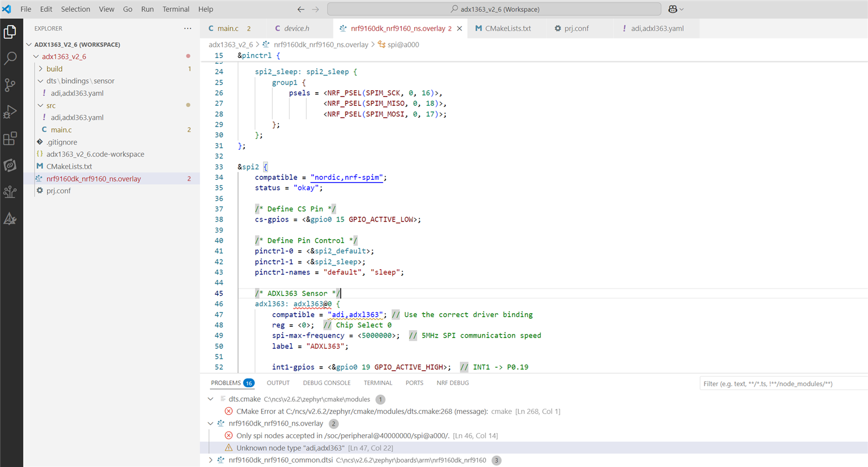This screenshot has width=868, height=467.
Task: Open the Explorer view in activity bar
Action: point(10,32)
